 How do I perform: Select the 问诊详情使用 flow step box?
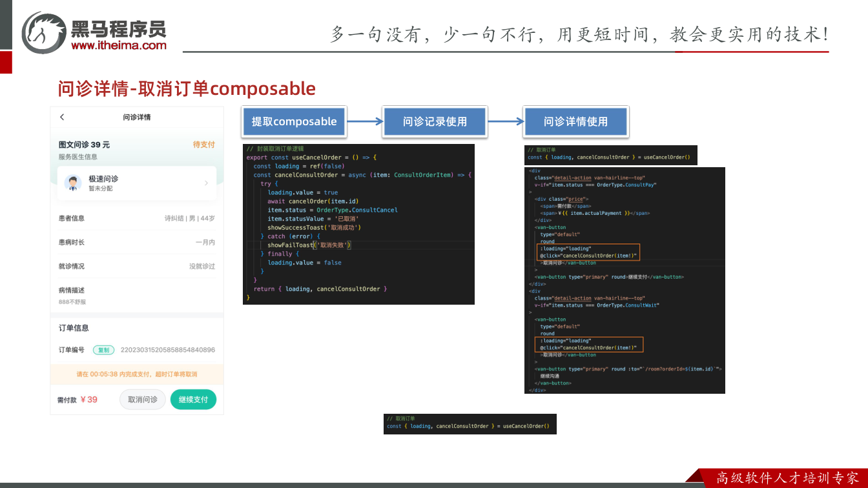pos(575,121)
